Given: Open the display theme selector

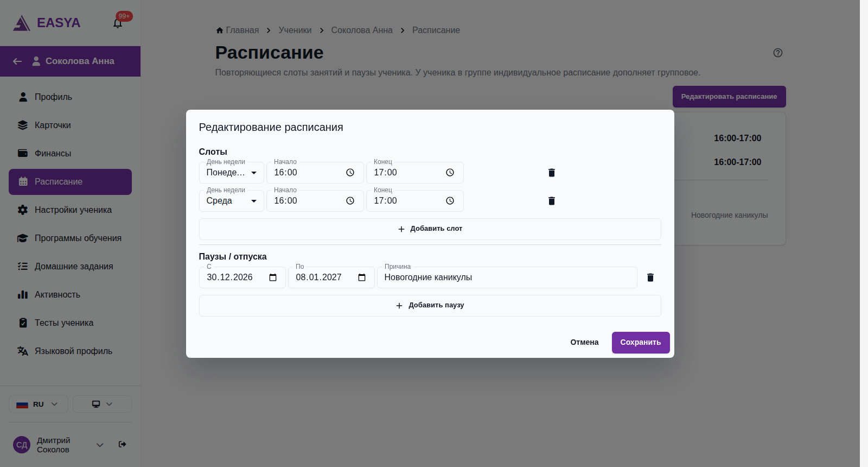Looking at the screenshot, I should point(102,404).
